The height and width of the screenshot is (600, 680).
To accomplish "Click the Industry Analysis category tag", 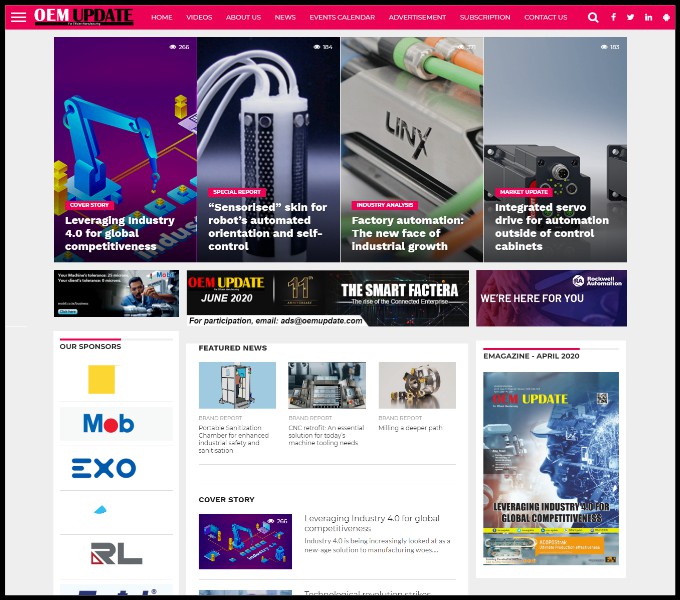I will click(x=385, y=205).
